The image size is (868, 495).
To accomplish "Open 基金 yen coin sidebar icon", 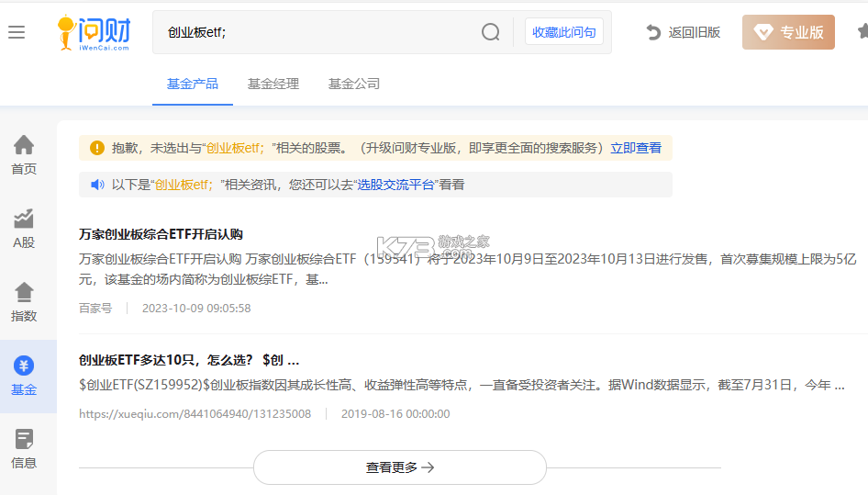I will pyautogui.click(x=24, y=366).
